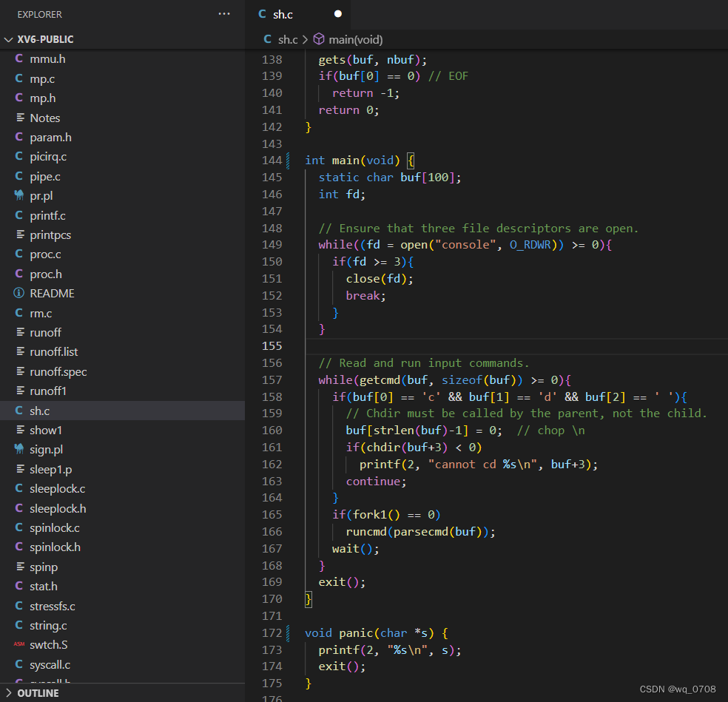The height and width of the screenshot is (702, 728).
Task: Click line number 172 in the gutter
Action: 272,632
